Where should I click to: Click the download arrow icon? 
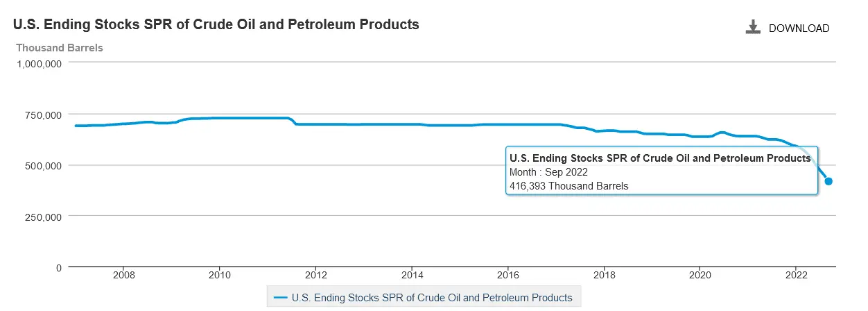[x=753, y=28]
